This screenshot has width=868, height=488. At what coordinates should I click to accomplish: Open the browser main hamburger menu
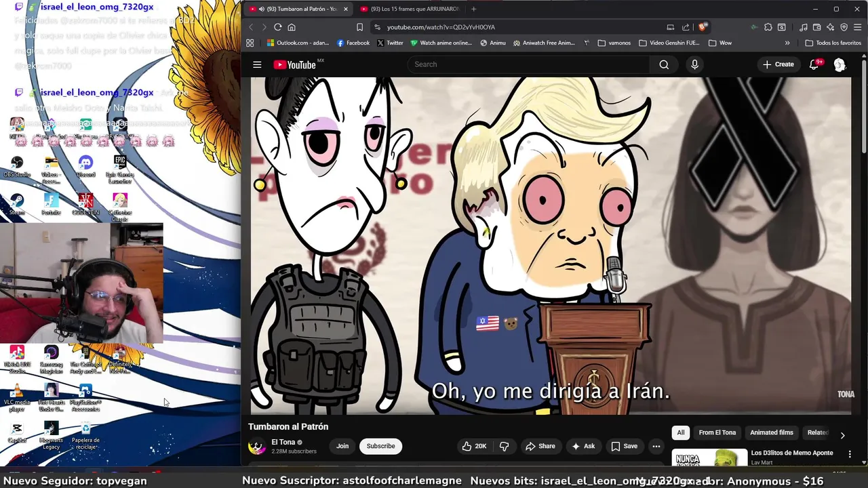858,27
